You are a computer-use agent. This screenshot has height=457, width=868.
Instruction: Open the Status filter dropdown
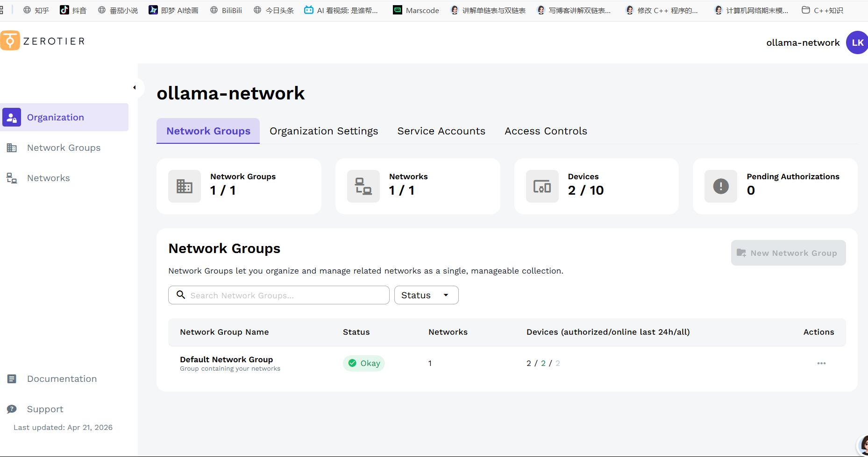point(427,295)
